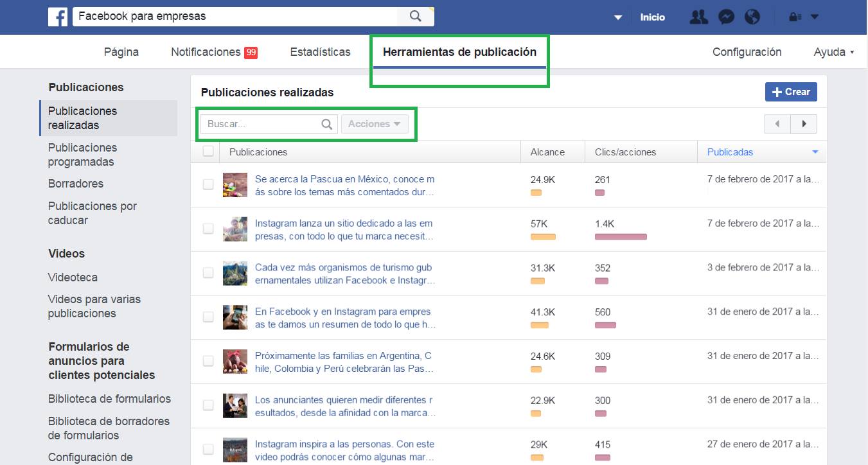Open thumbnail of Instagram lanza un sitio post
This screenshot has width=868, height=465.
(235, 229)
